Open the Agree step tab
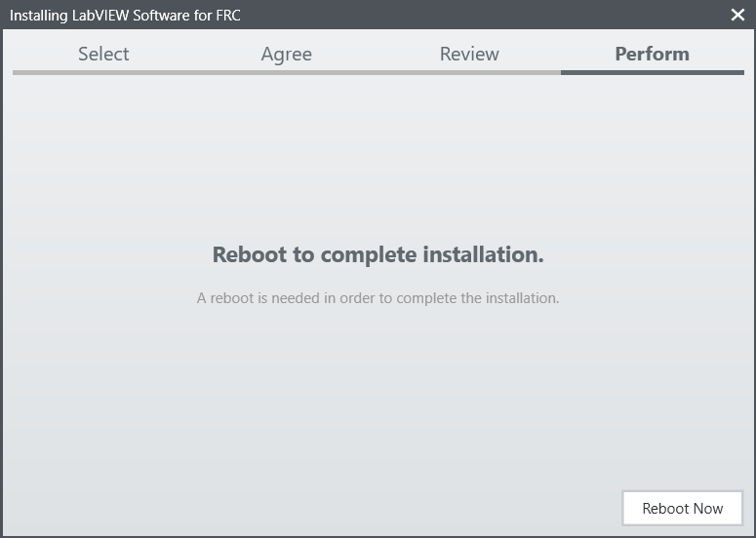 [x=287, y=55]
